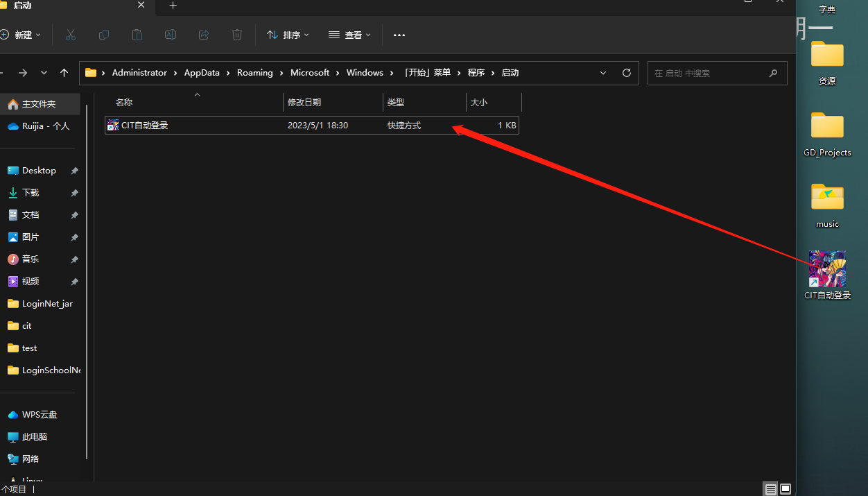The height and width of the screenshot is (496, 868).
Task: Click pin icon next to 视频
Action: (x=75, y=282)
